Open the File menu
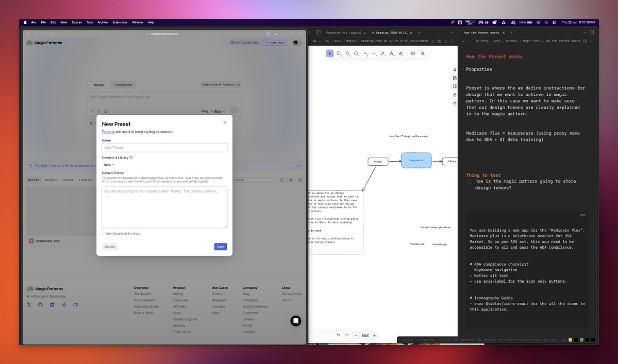 click(x=43, y=23)
